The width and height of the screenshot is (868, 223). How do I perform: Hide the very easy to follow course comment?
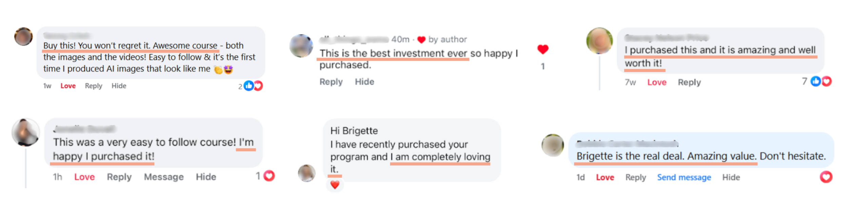pos(206,177)
